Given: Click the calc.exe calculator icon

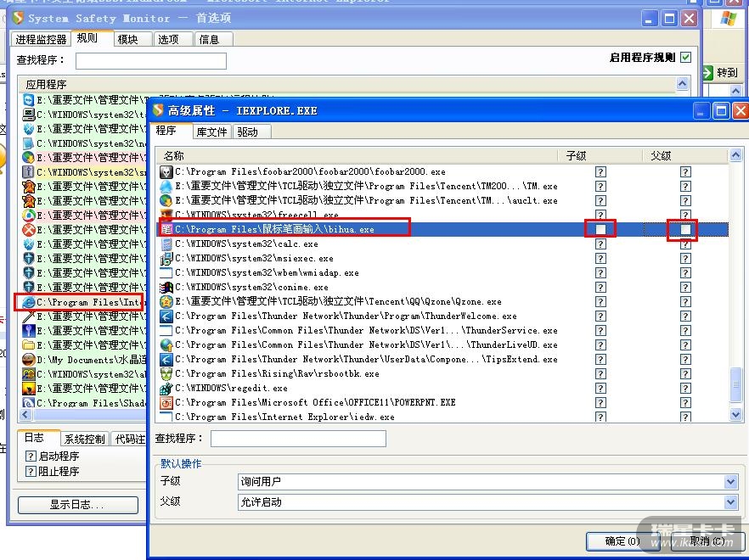Looking at the screenshot, I should click(166, 244).
